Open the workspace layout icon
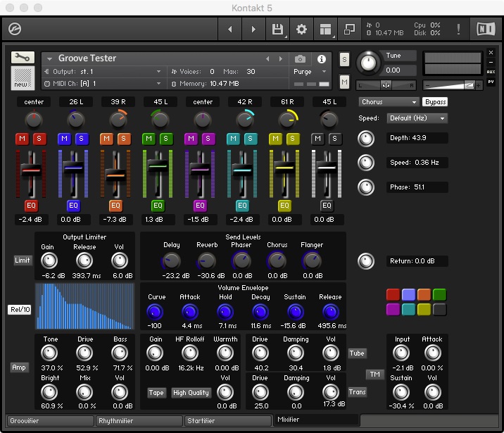Image resolution: width=504 pixels, height=433 pixels. point(325,30)
